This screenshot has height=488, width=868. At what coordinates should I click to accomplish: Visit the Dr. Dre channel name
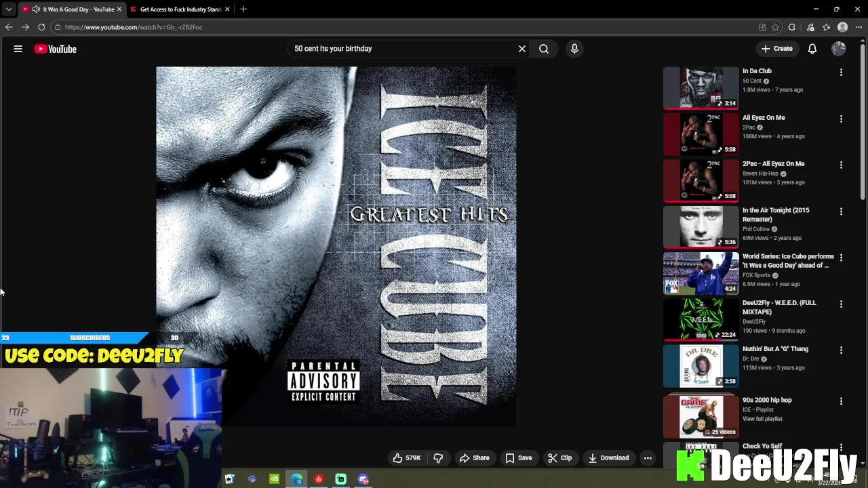pyautogui.click(x=751, y=359)
